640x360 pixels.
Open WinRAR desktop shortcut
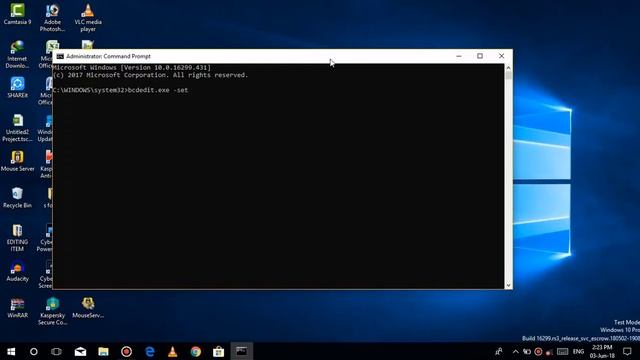coord(17,308)
